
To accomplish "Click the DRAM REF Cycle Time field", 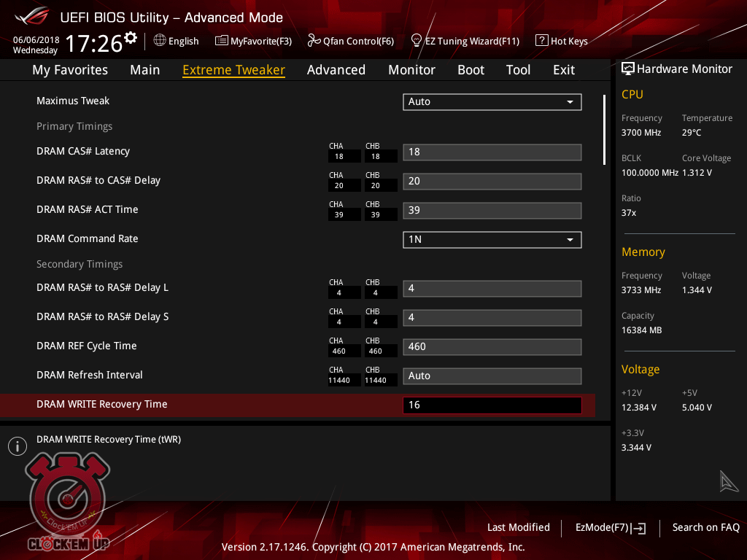I will point(492,347).
